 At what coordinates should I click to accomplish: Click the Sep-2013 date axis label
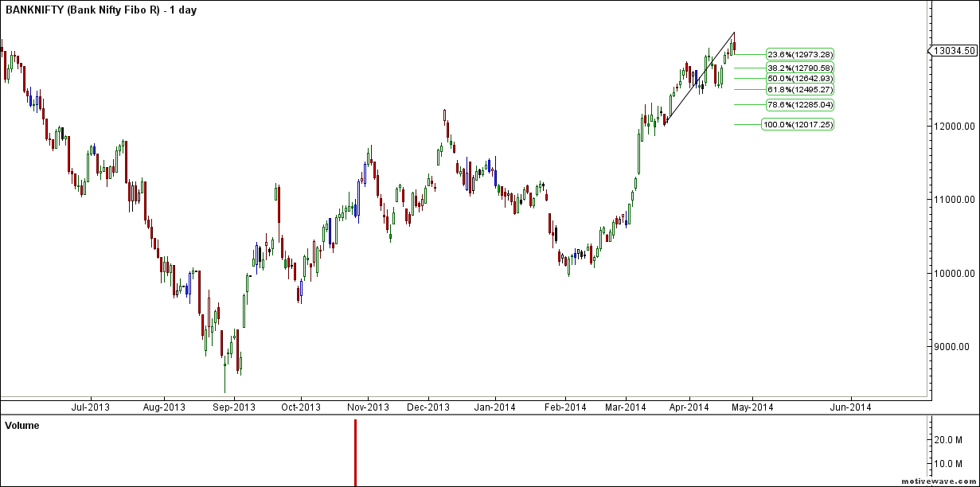(236, 407)
